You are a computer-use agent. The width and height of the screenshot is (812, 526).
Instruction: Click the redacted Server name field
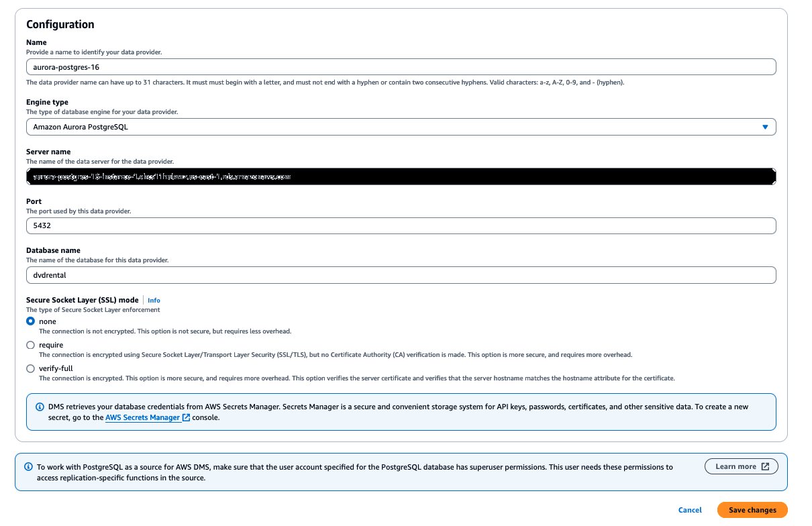tap(401, 176)
